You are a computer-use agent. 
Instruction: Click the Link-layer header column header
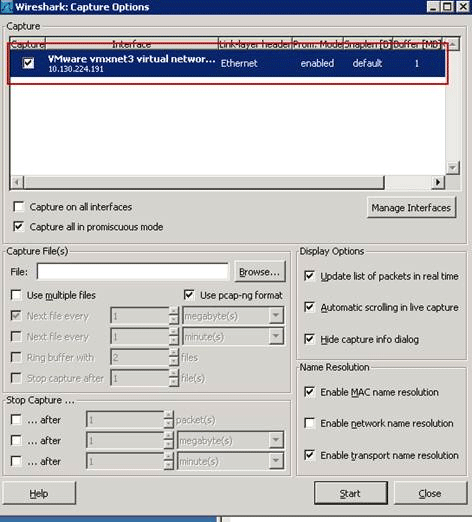(x=255, y=44)
